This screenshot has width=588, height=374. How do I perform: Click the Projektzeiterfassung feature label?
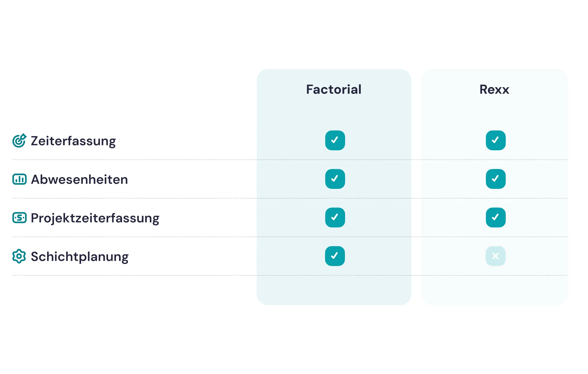pos(95,218)
